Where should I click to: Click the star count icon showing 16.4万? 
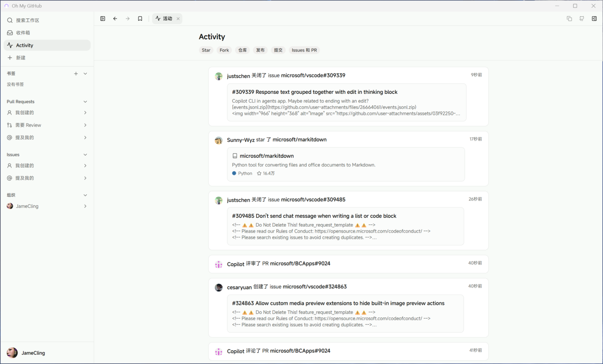259,173
